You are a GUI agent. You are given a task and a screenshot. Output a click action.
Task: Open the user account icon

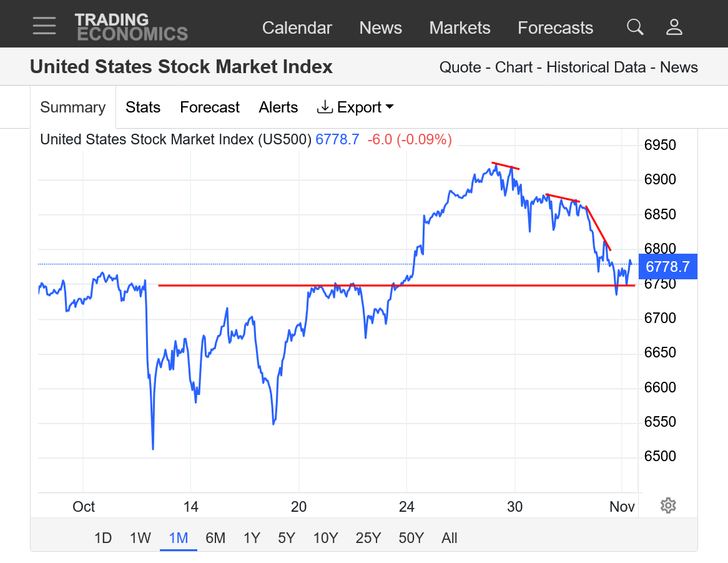click(674, 27)
